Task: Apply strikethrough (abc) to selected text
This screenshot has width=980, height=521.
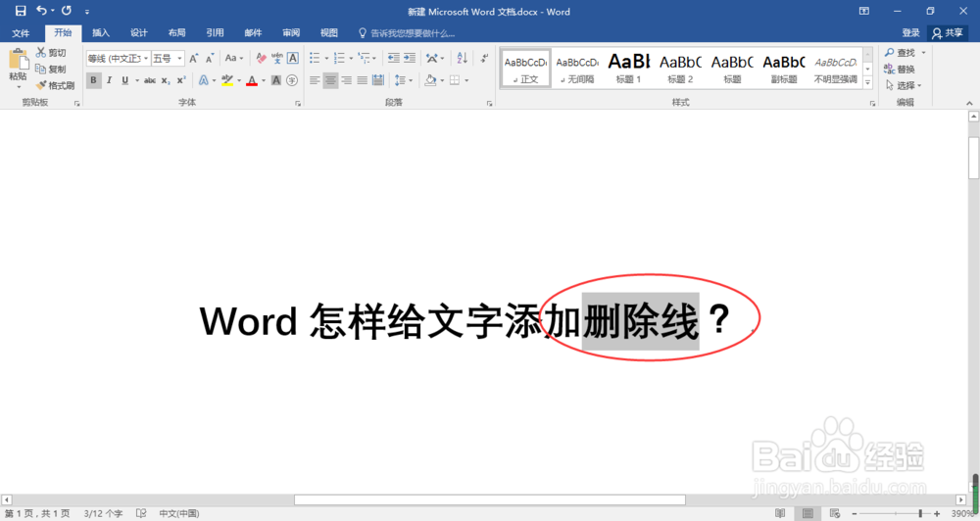Action: pyautogui.click(x=150, y=80)
